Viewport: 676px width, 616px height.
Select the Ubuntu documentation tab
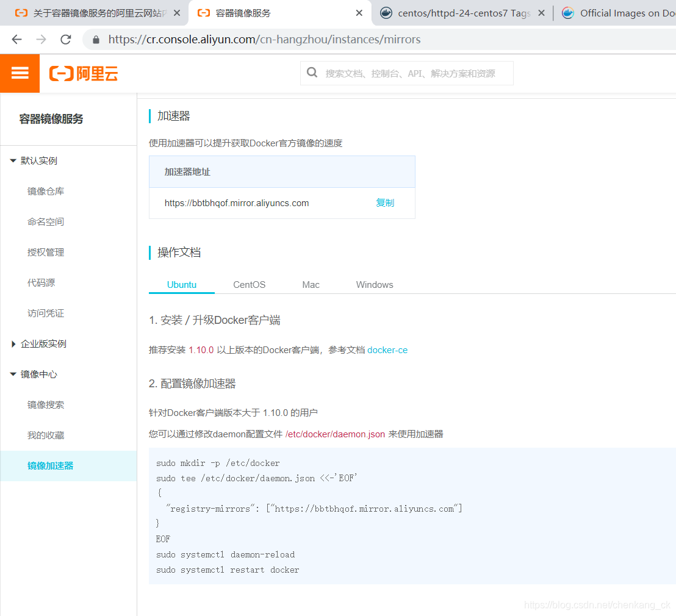point(181,285)
